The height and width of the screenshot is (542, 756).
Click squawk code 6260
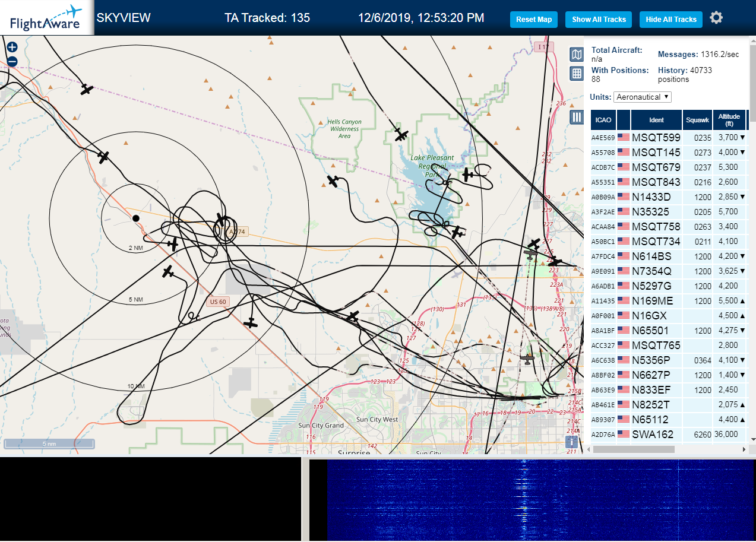click(x=703, y=435)
